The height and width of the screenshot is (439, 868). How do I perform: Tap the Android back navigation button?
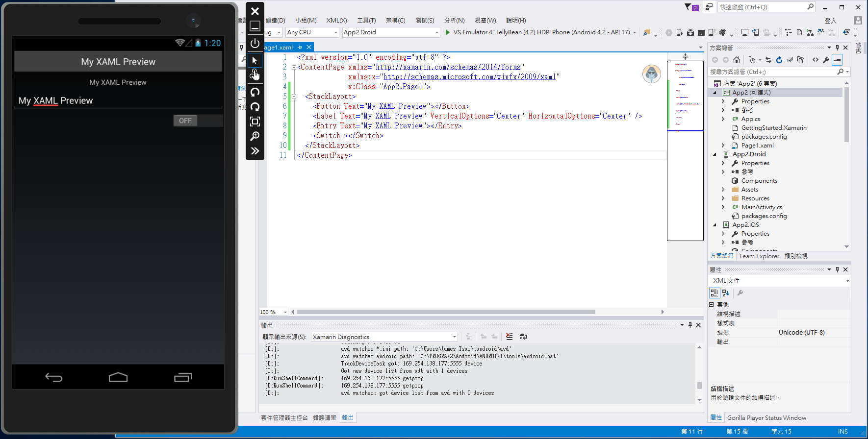(x=53, y=377)
